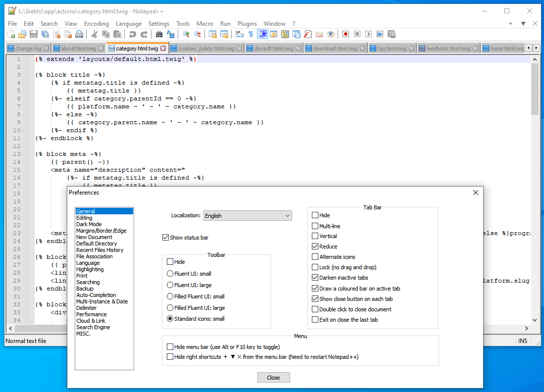The width and height of the screenshot is (544, 392).
Task: Open the Plugins menu
Action: 247,23
